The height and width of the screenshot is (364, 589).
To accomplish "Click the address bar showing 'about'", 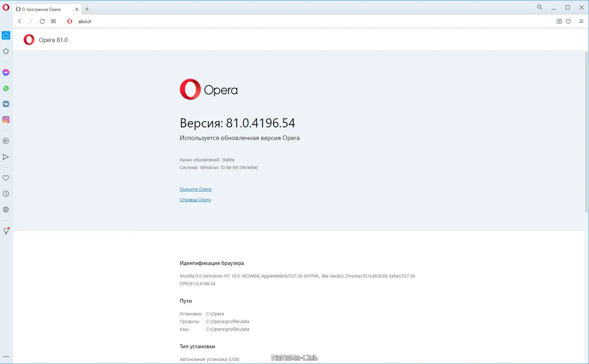I will pos(308,21).
